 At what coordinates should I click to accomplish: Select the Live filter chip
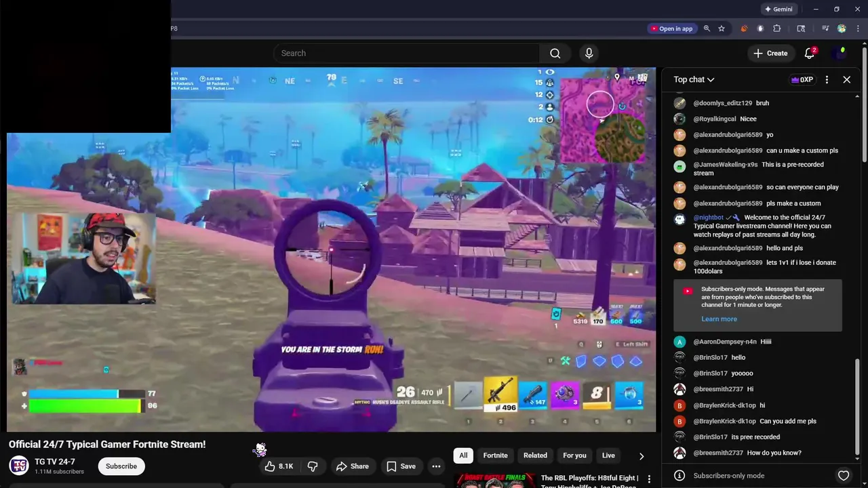point(608,455)
